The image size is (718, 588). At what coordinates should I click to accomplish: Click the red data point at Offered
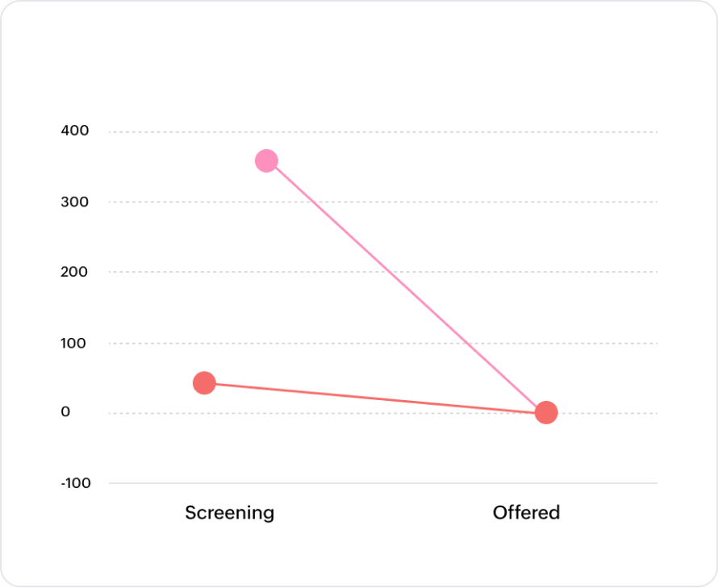click(546, 412)
